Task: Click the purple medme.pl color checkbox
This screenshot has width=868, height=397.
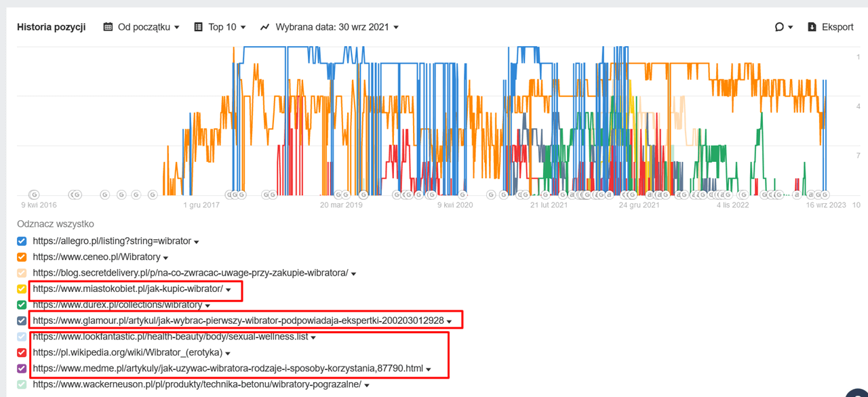Action: coord(22,369)
